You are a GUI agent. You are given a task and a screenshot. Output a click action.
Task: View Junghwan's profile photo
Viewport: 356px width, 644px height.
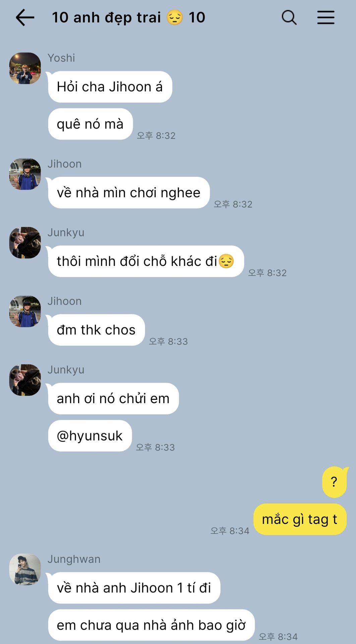tap(25, 569)
